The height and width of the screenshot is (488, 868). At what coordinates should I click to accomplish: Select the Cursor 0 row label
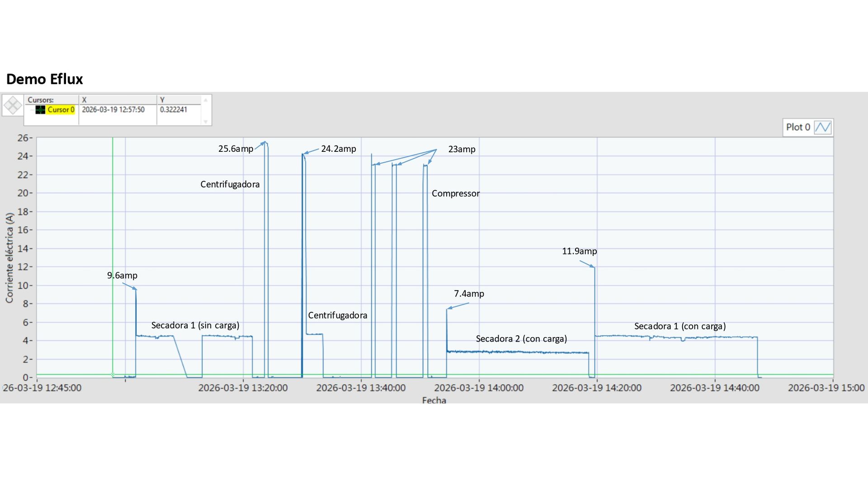(x=61, y=110)
